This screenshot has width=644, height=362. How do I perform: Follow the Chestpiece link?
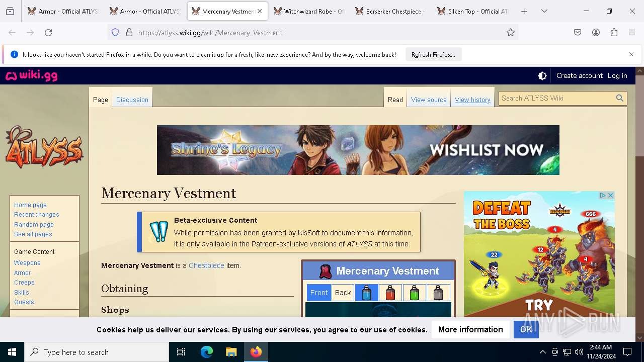point(206,265)
